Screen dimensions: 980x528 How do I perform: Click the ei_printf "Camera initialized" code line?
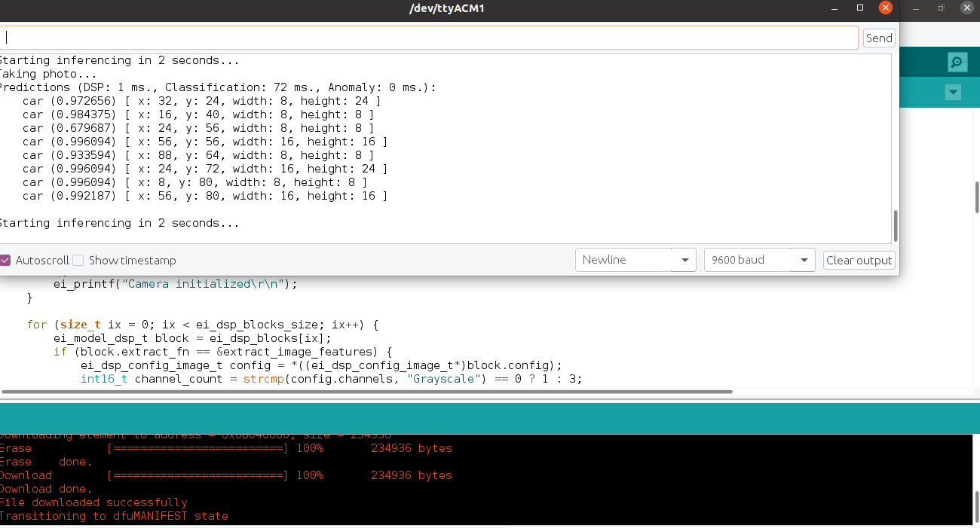click(176, 284)
